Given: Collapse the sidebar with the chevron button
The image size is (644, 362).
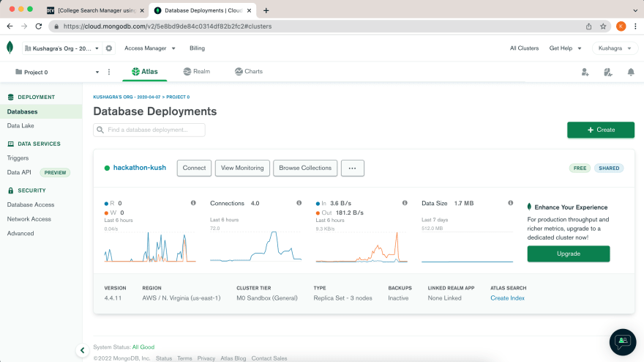Looking at the screenshot, I should click(82, 350).
